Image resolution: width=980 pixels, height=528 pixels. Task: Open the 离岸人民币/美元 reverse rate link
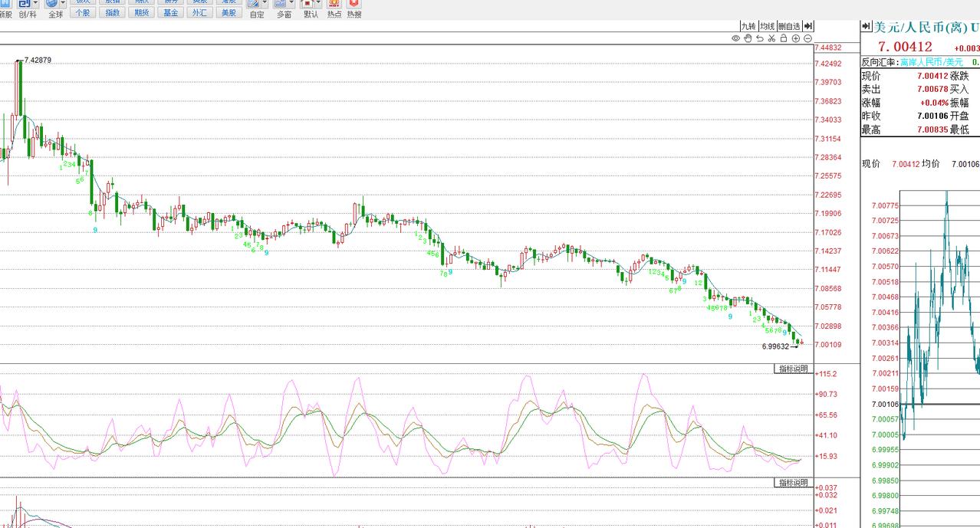click(931, 62)
